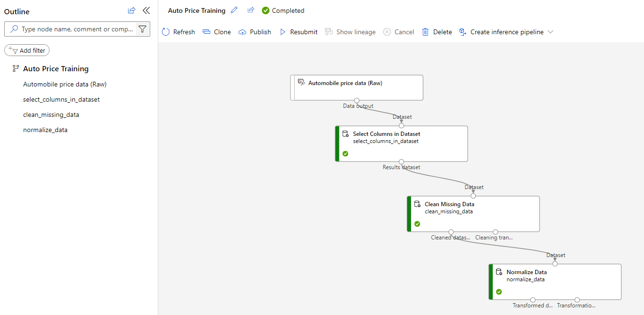Delete the pipeline run
The width and height of the screenshot is (644, 315).
(x=437, y=32)
